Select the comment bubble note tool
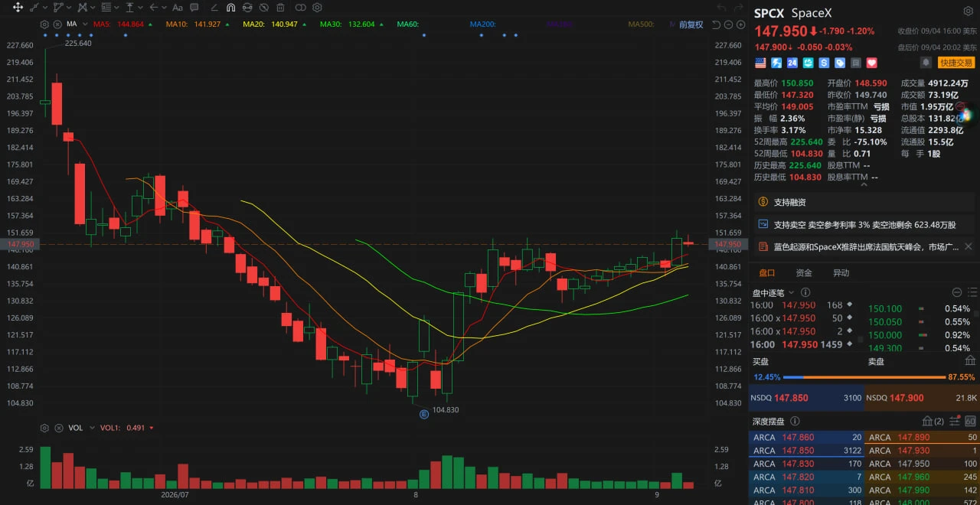 [194, 8]
